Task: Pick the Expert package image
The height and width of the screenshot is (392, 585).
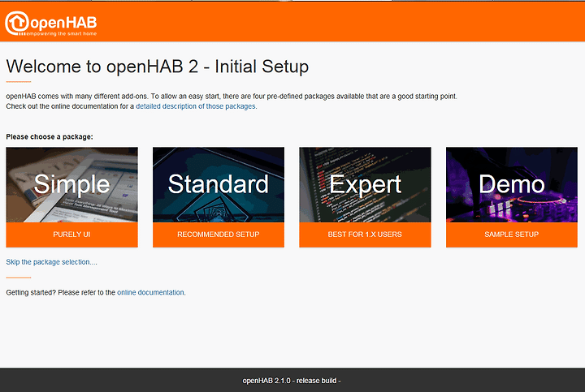Action: [365, 185]
